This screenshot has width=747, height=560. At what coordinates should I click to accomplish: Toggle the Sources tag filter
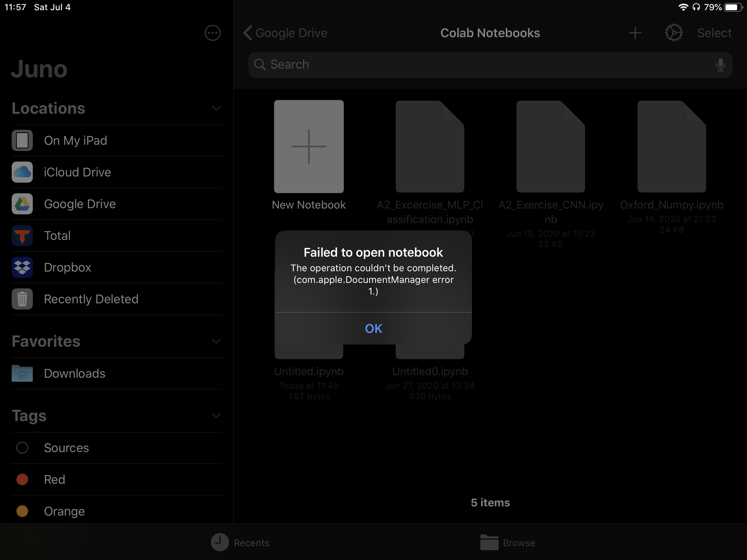[x=66, y=448]
